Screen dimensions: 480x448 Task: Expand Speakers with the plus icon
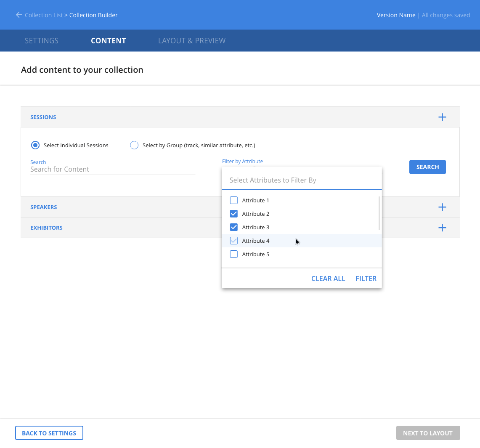point(442,207)
